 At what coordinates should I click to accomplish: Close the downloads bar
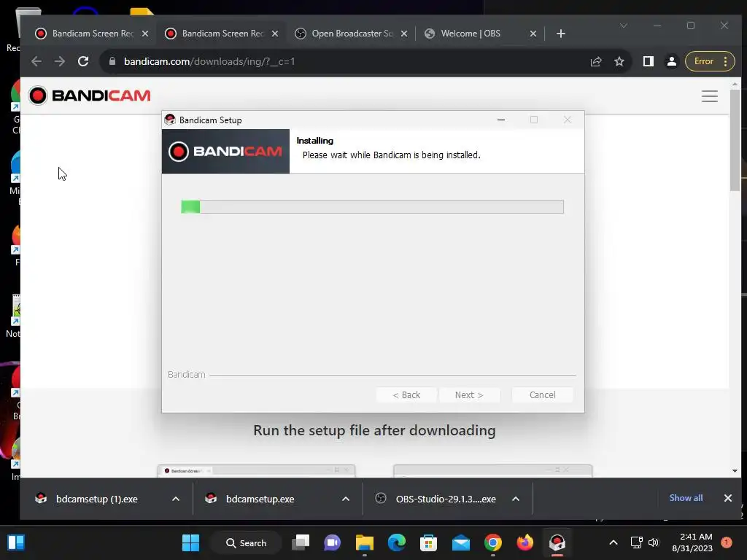click(x=728, y=498)
